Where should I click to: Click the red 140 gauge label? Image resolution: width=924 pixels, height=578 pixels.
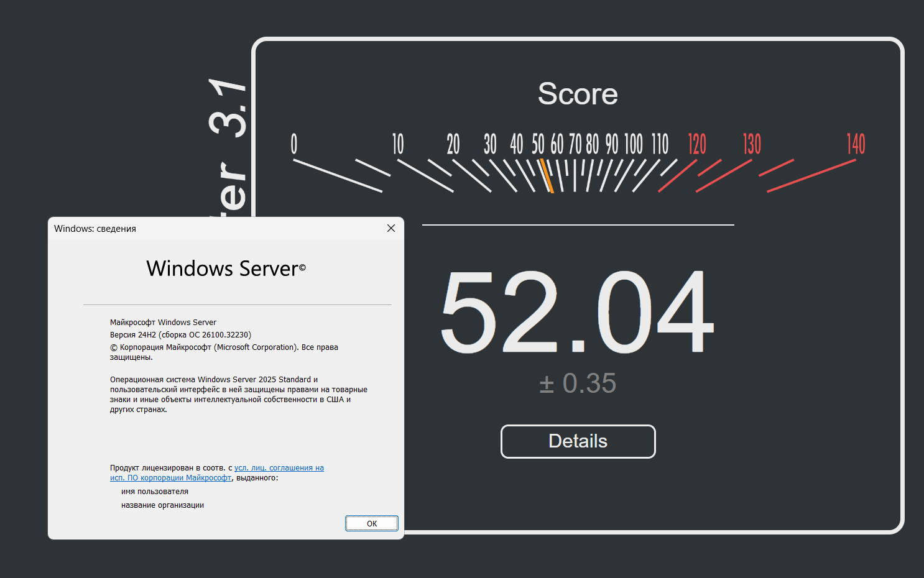(x=856, y=144)
